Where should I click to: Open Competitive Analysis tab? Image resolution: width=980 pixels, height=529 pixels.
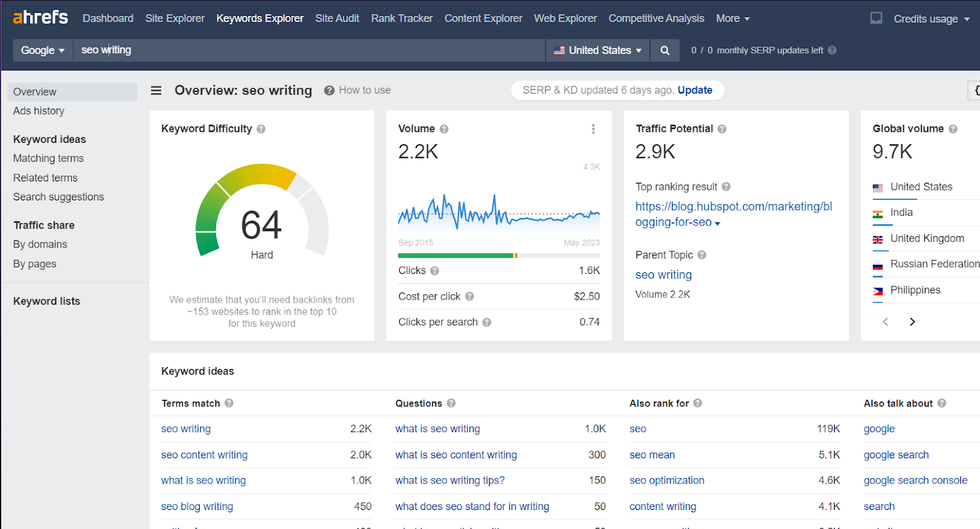click(657, 18)
